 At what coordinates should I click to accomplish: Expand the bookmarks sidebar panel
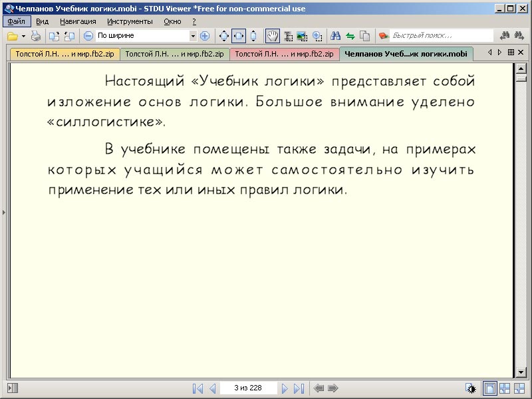tap(3, 211)
